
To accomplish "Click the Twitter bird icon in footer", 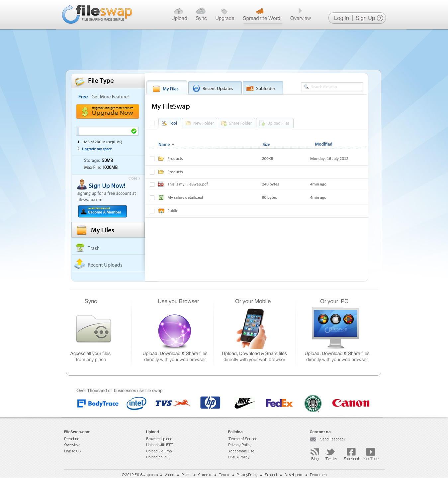I will click(331, 452).
